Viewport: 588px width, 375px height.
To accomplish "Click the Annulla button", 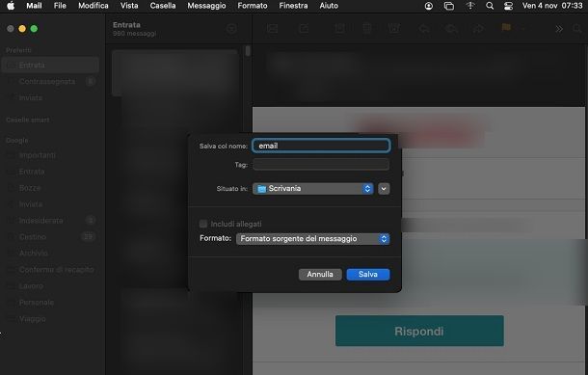I will (x=320, y=275).
